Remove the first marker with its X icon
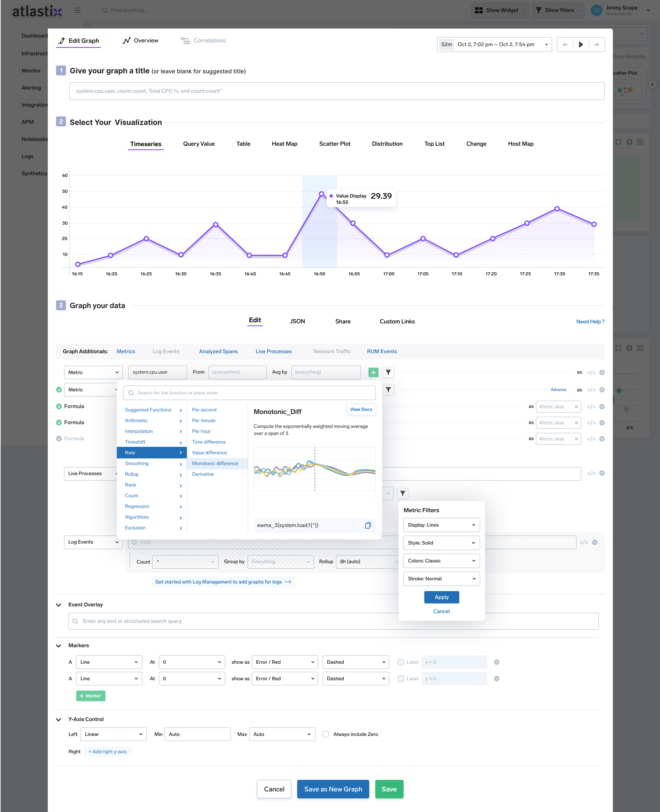660x812 pixels. click(x=496, y=662)
